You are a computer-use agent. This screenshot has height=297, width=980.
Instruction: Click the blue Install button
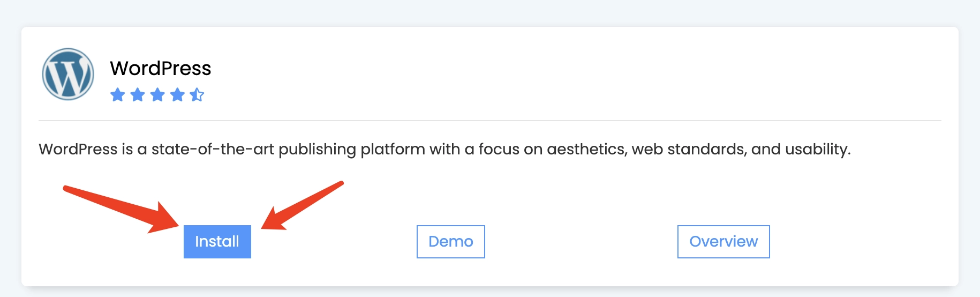point(217,242)
